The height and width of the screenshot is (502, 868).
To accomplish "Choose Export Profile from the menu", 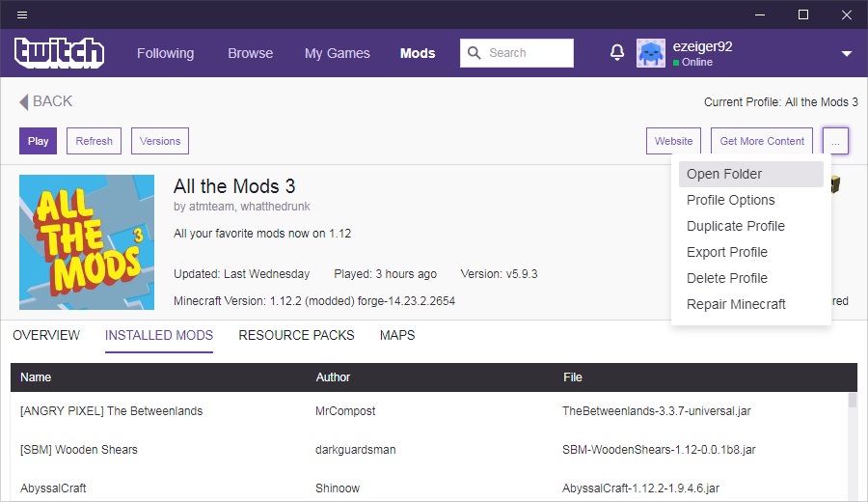I will (750, 252).
